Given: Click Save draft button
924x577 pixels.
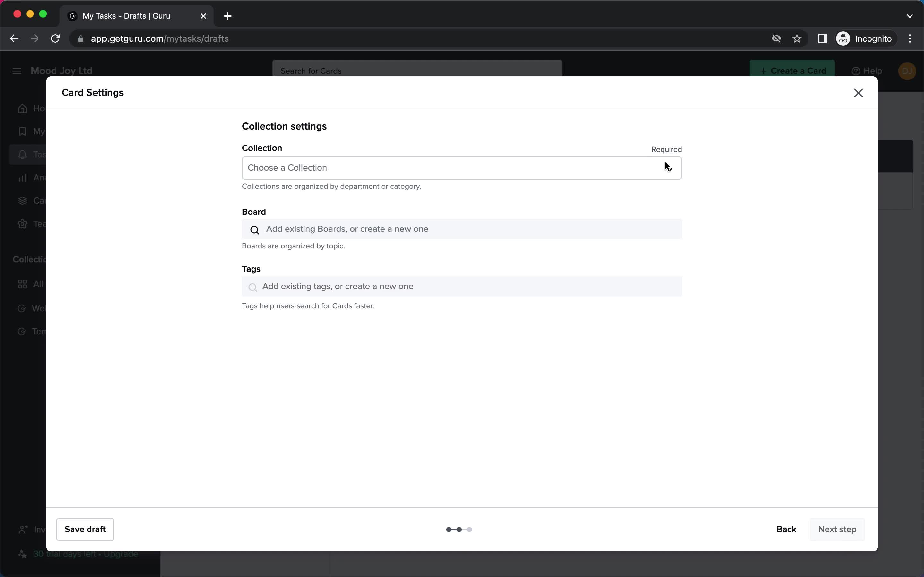Looking at the screenshot, I should click(x=85, y=529).
